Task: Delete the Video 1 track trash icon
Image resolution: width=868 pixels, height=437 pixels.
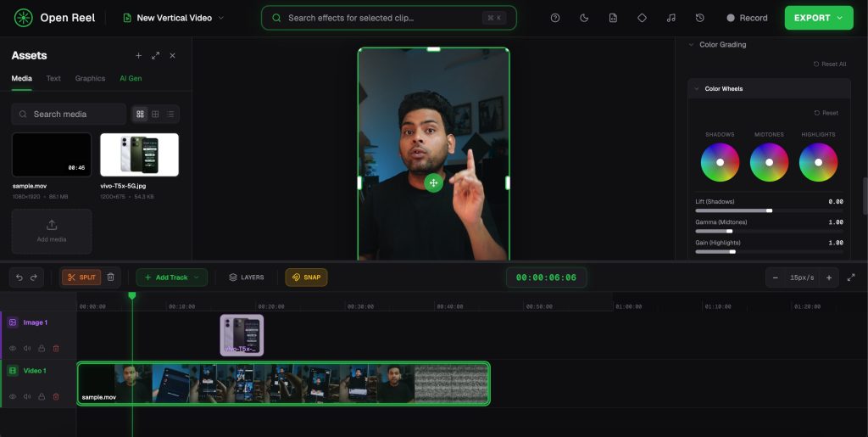Action: [56, 396]
